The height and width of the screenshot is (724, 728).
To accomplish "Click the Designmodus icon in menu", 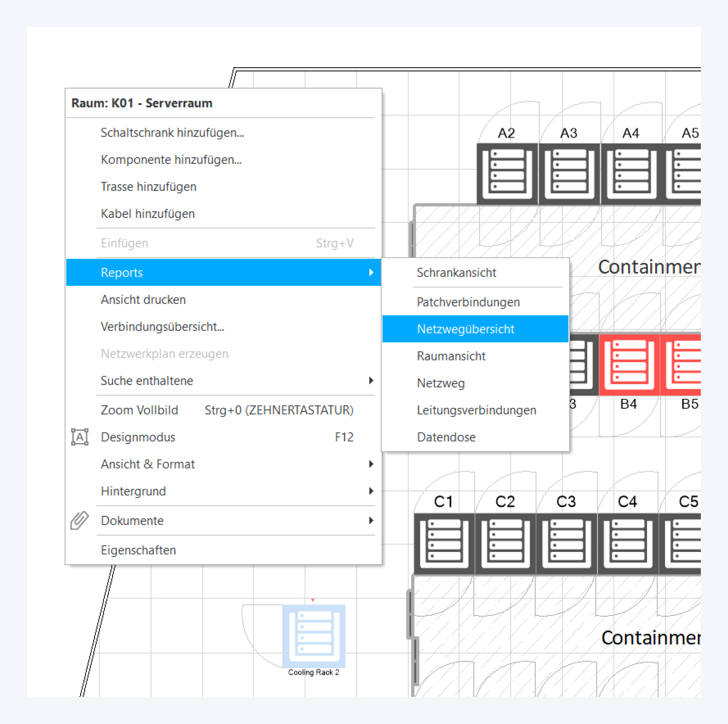I will [80, 437].
